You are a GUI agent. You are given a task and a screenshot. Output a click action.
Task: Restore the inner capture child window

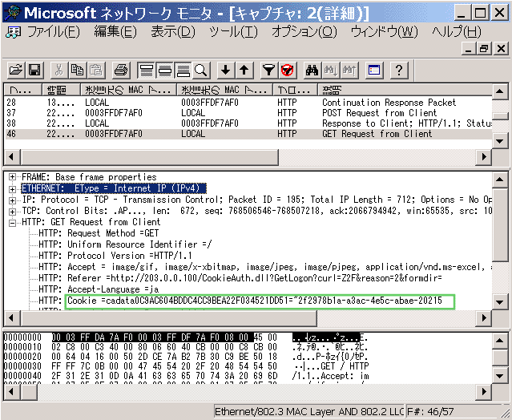484,49
